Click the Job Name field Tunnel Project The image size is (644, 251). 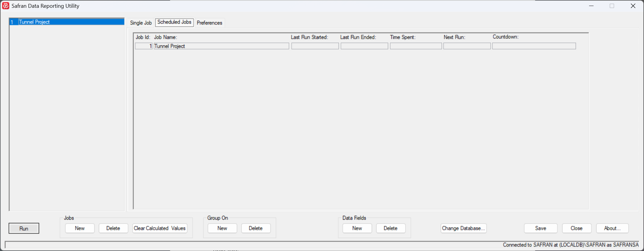coord(221,46)
